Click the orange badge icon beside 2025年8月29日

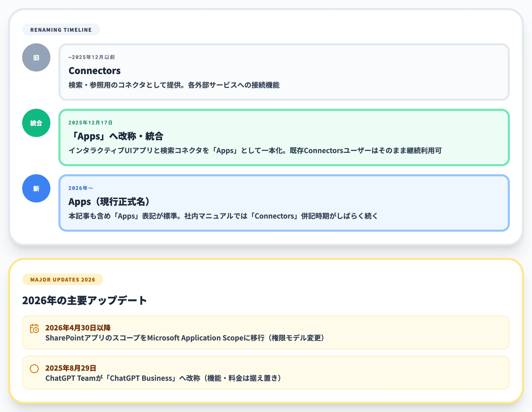pyautogui.click(x=34, y=369)
